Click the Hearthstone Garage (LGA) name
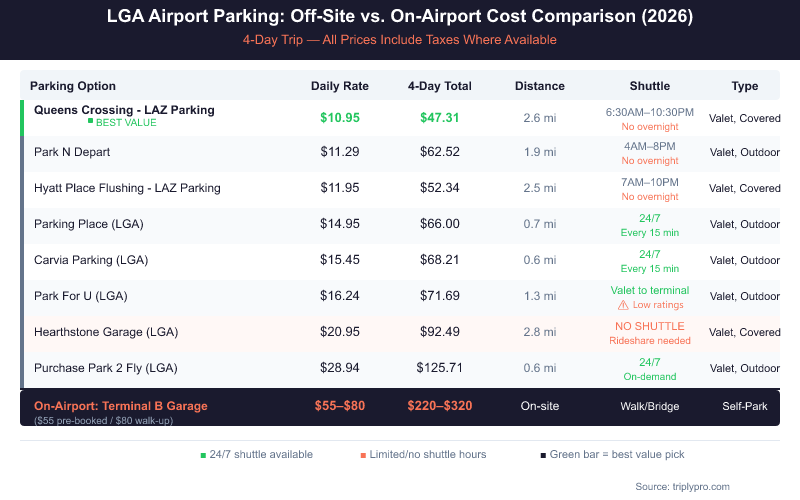 [x=106, y=332]
